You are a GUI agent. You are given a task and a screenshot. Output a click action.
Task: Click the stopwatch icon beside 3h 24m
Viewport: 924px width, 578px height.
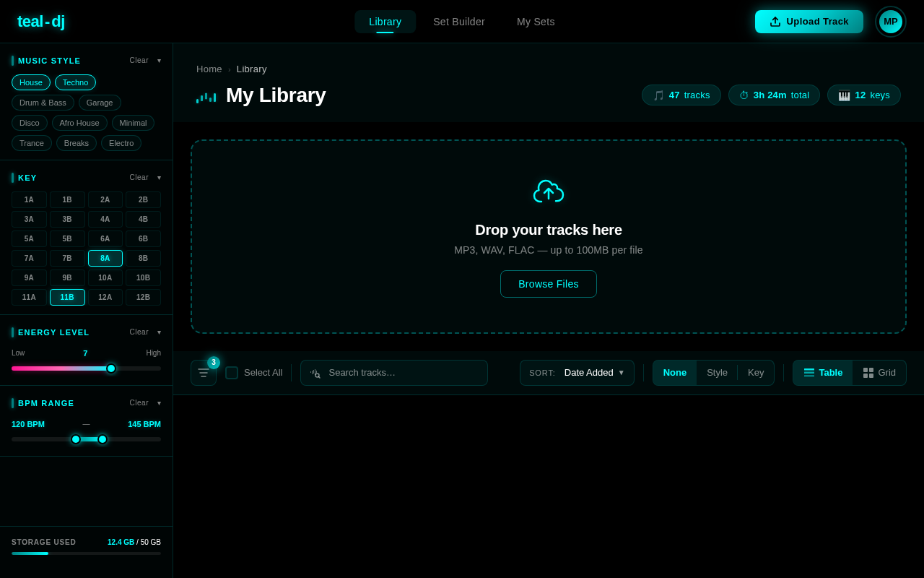coord(744,95)
